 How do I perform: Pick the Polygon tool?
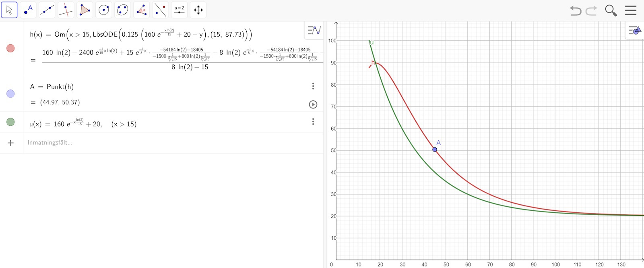click(x=85, y=10)
